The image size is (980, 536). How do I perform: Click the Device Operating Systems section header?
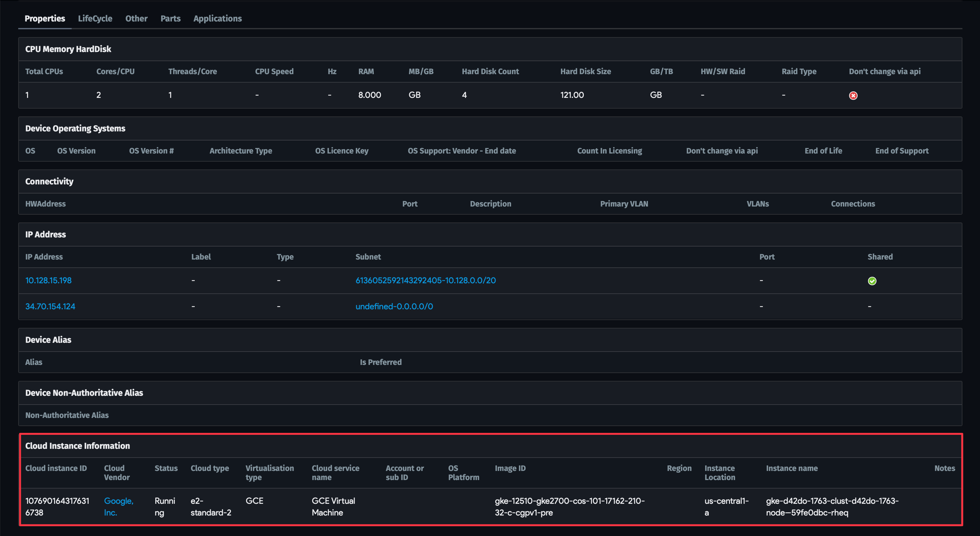click(x=75, y=128)
